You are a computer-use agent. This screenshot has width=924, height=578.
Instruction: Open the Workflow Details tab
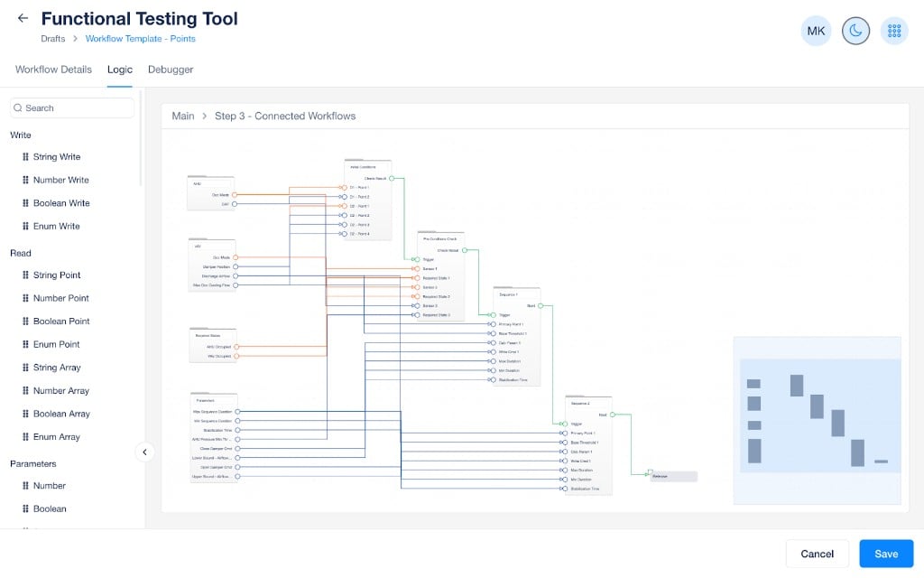pos(53,69)
